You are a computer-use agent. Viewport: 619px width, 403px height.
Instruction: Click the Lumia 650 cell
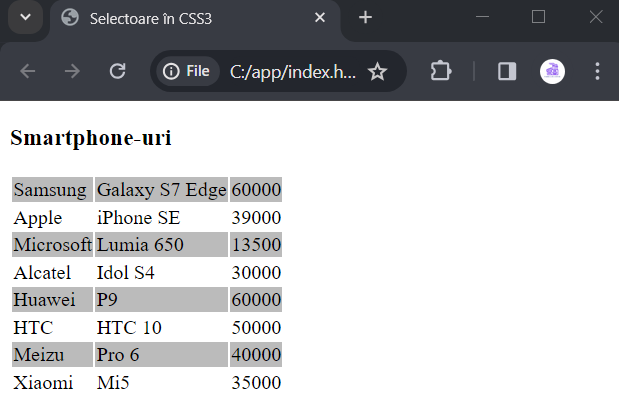click(161, 244)
